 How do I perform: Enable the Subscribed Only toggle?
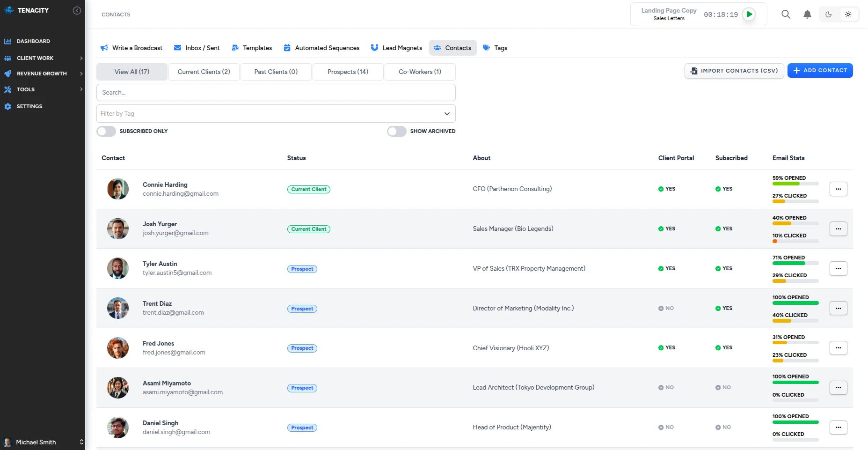click(106, 131)
